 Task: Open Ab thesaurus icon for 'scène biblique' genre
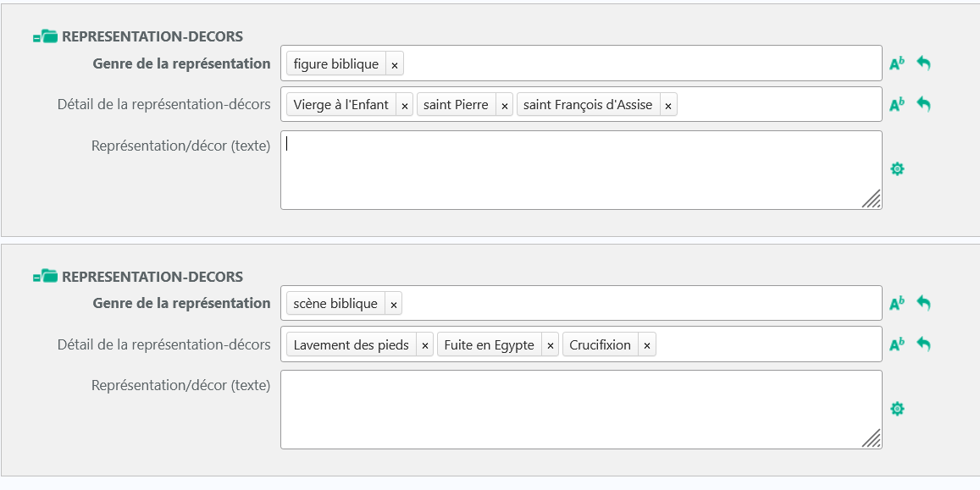click(897, 303)
